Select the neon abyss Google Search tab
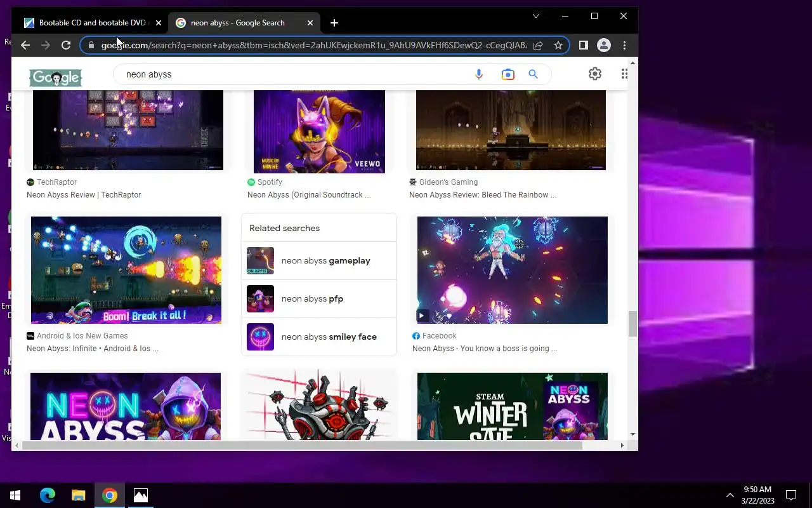Image resolution: width=812 pixels, height=508 pixels. click(244, 23)
